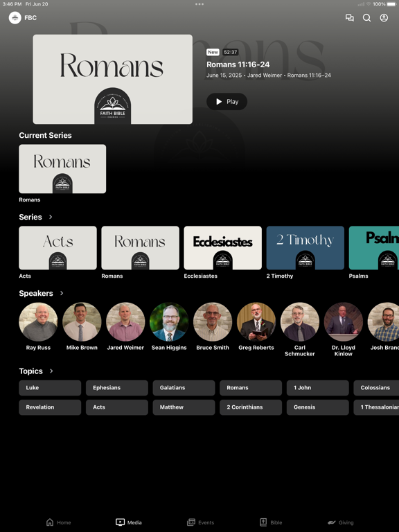Viewport: 399px width, 532px height.
Task: Select speaker Sean Higgins
Action: click(169, 321)
